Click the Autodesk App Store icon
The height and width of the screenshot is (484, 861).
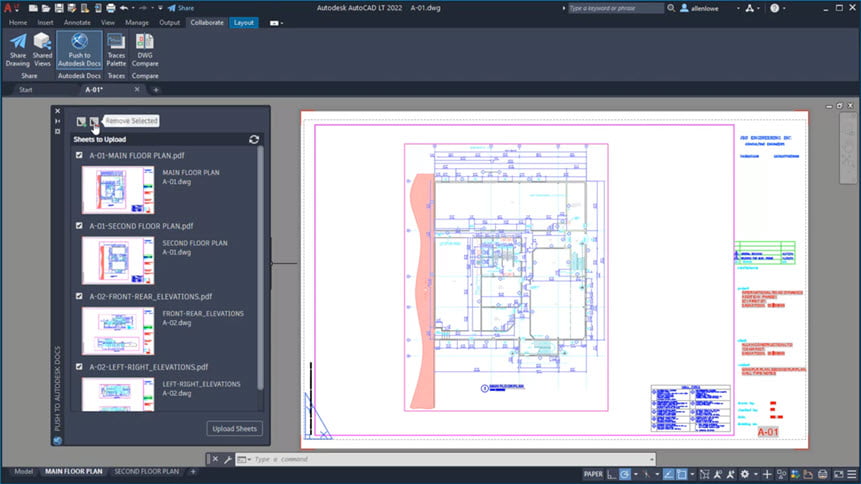[750, 8]
